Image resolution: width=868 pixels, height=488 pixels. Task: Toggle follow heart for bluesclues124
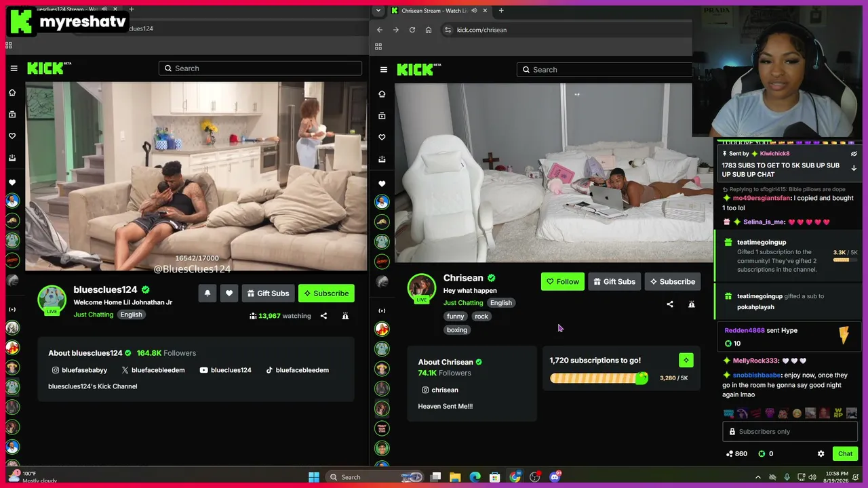[x=229, y=293]
